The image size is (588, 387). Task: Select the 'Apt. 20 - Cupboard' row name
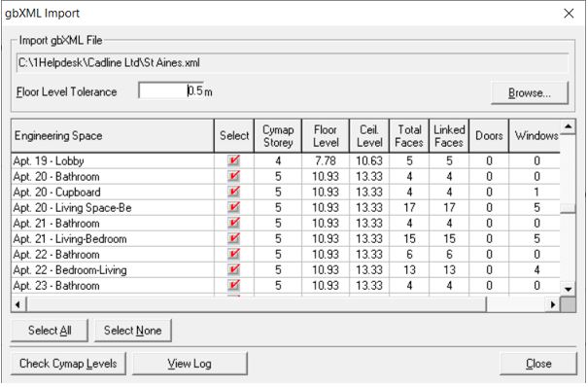57,193
